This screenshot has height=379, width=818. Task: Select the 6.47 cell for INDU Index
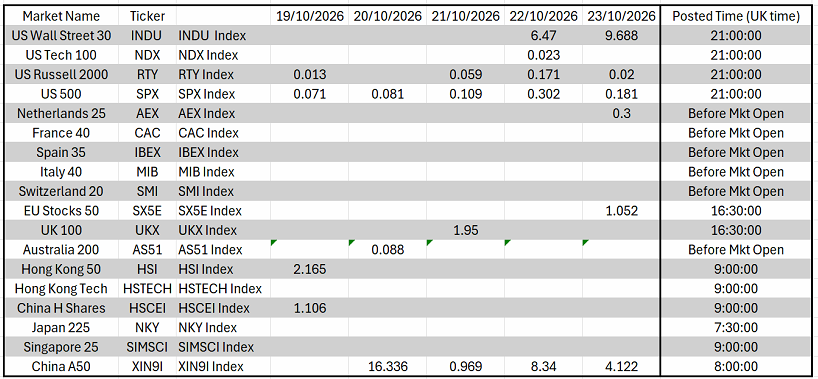(543, 35)
